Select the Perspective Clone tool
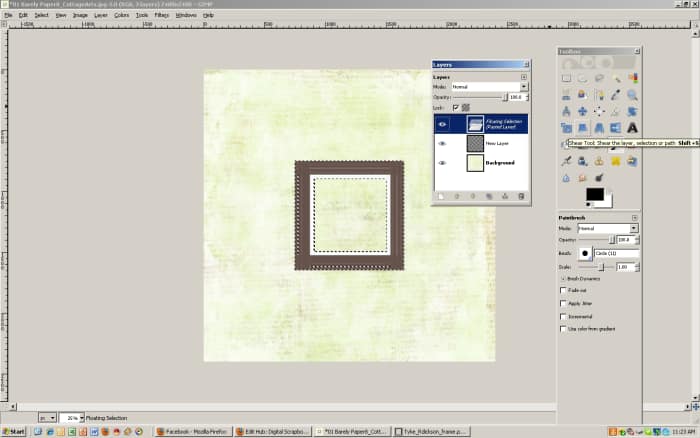Image resolution: width=700 pixels, height=438 pixels. 632,161
